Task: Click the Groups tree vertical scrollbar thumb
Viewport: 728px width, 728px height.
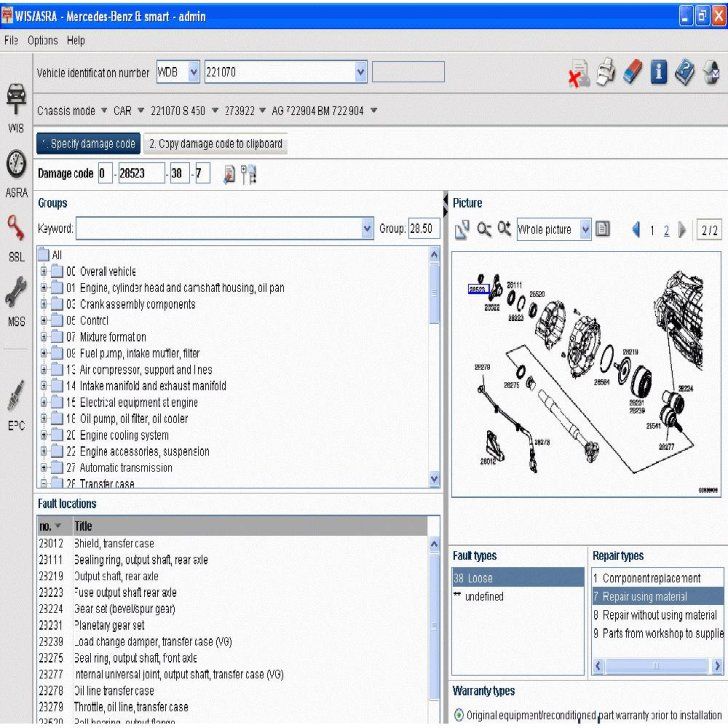Action: point(434,292)
